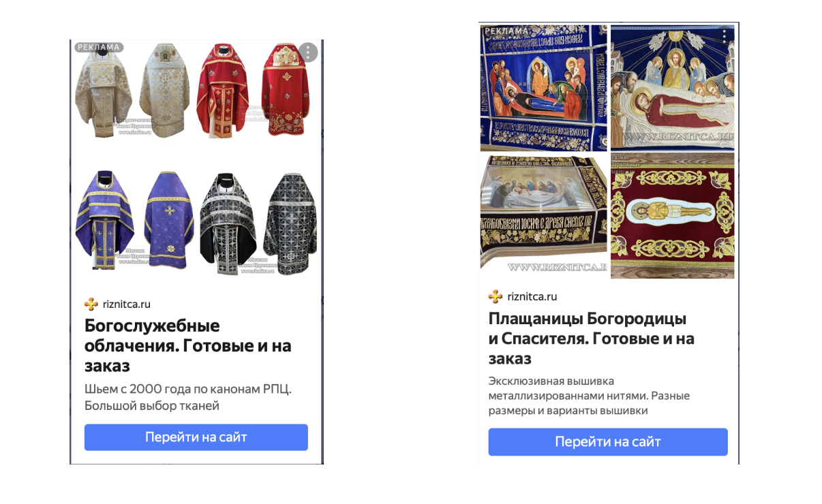Viewport: 822px width, 504px height.
Task: Click the riznitca.ru favicon in the left ad
Action: click(91, 304)
